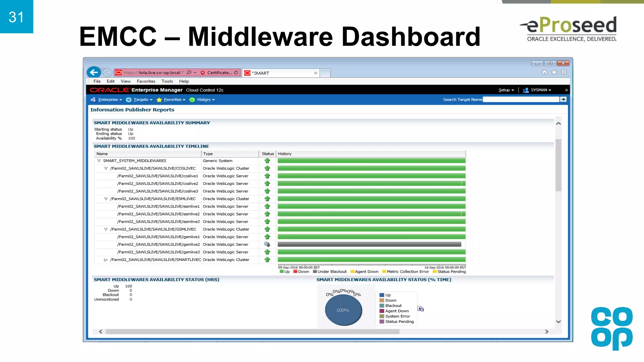Screen dimensions: 644x362
Task: Open the Enterprise menu dropdown
Action: tap(106, 100)
